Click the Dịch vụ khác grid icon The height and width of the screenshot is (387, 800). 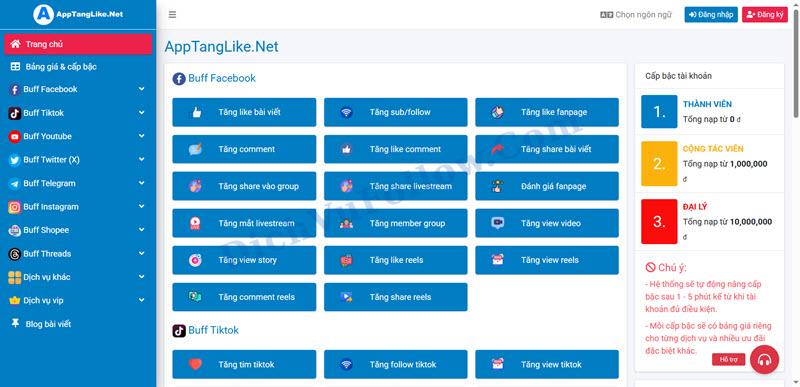[15, 277]
